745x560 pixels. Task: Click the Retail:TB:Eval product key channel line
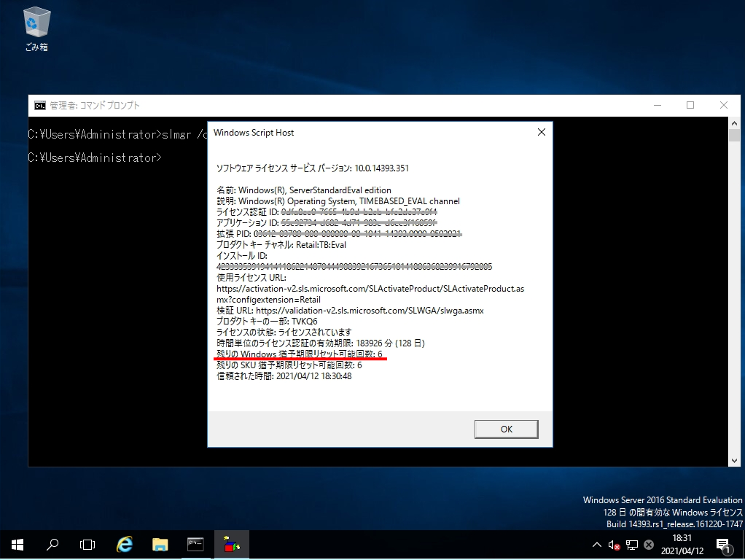281,245
